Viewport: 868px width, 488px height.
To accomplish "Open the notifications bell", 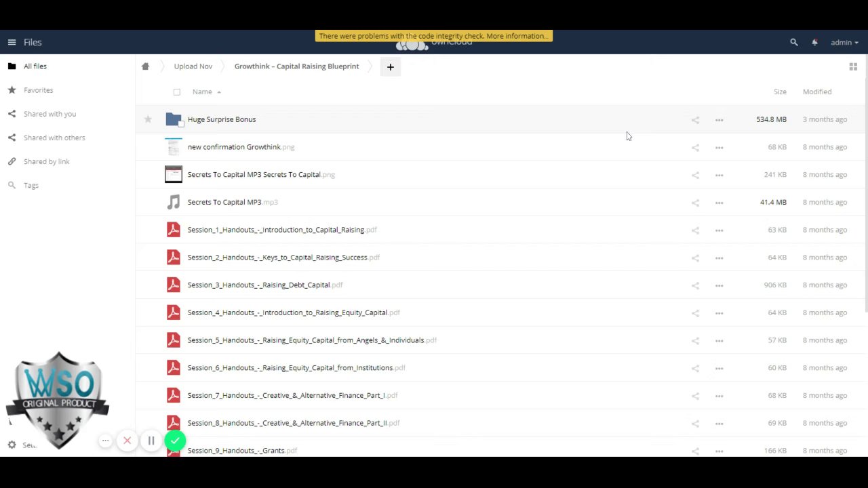I will (x=814, y=42).
